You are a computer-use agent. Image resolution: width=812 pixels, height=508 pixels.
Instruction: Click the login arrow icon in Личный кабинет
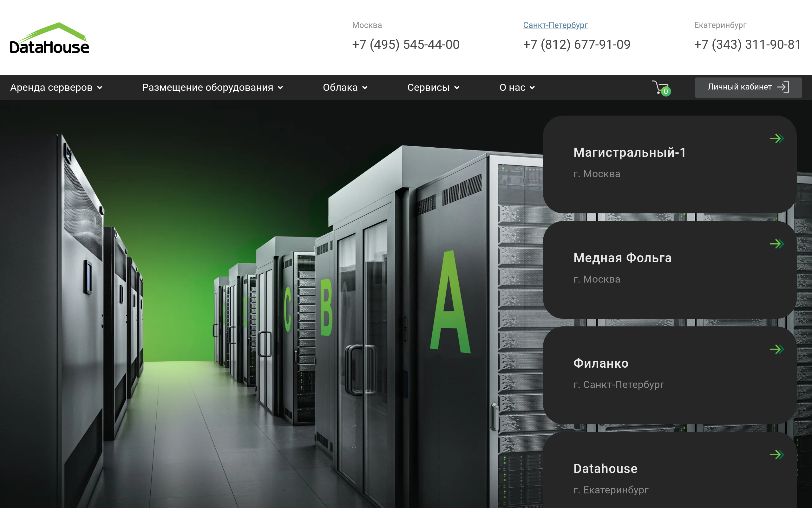783,87
